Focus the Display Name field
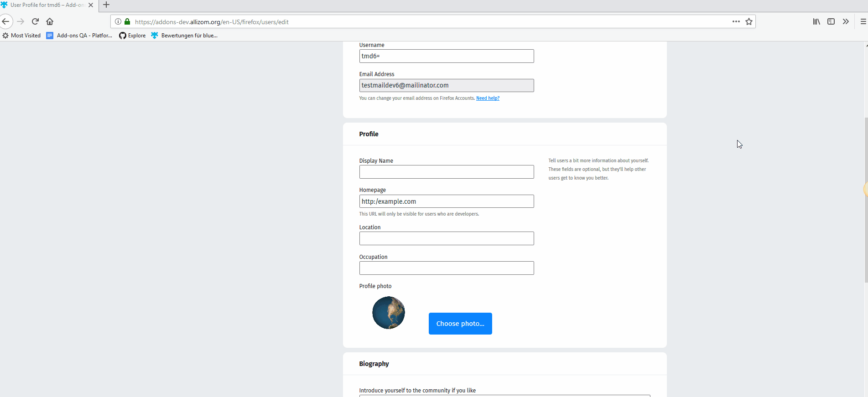 click(x=446, y=172)
